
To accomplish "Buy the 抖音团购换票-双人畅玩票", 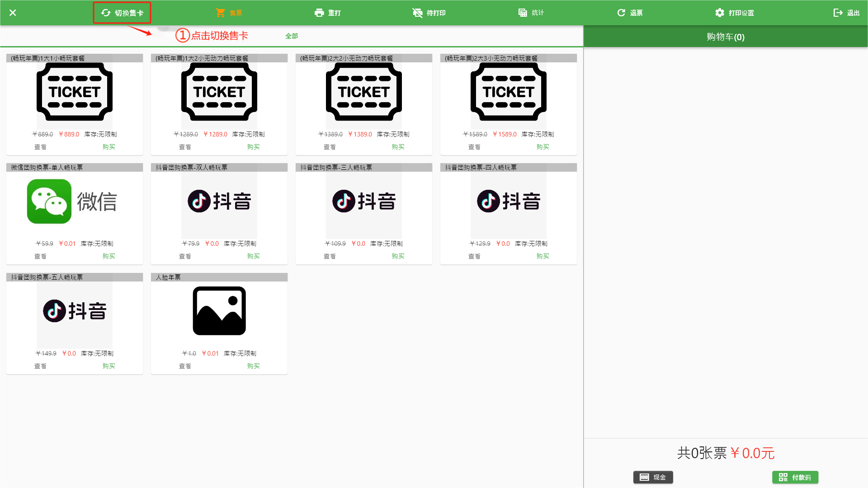I will [x=253, y=256].
